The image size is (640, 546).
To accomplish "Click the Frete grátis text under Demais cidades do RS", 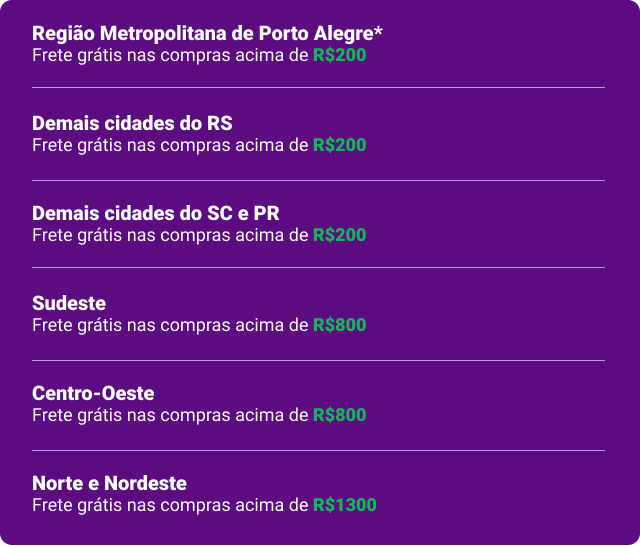I will [x=77, y=146].
